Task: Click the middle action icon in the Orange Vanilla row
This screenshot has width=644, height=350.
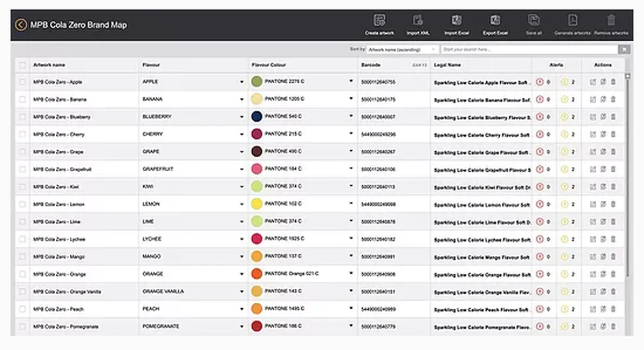Action: 603,291
